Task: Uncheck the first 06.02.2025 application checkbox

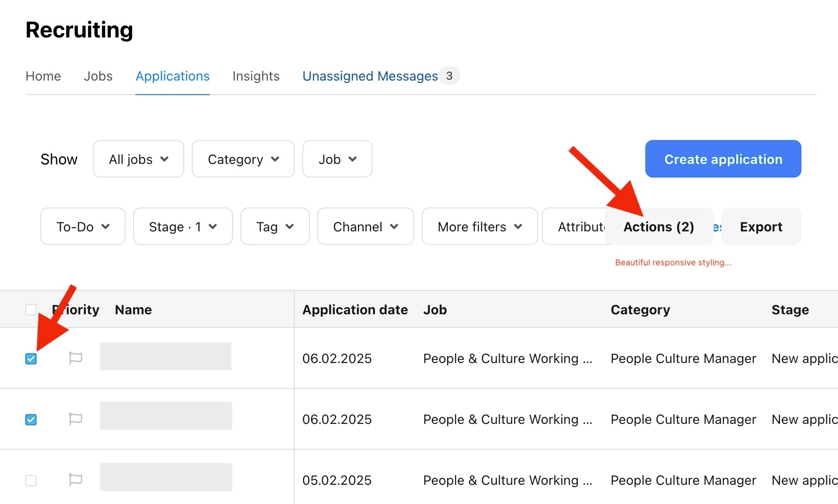Action: (x=31, y=359)
